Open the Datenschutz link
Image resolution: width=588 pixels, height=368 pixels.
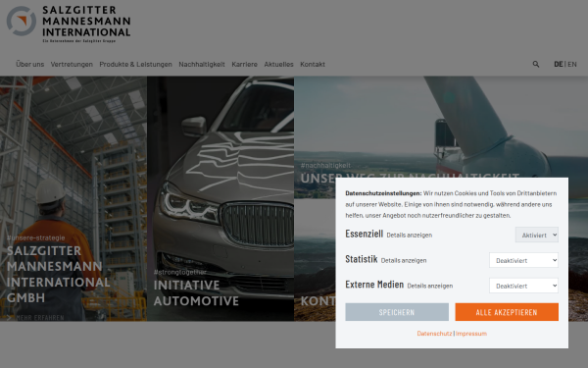pos(434,334)
